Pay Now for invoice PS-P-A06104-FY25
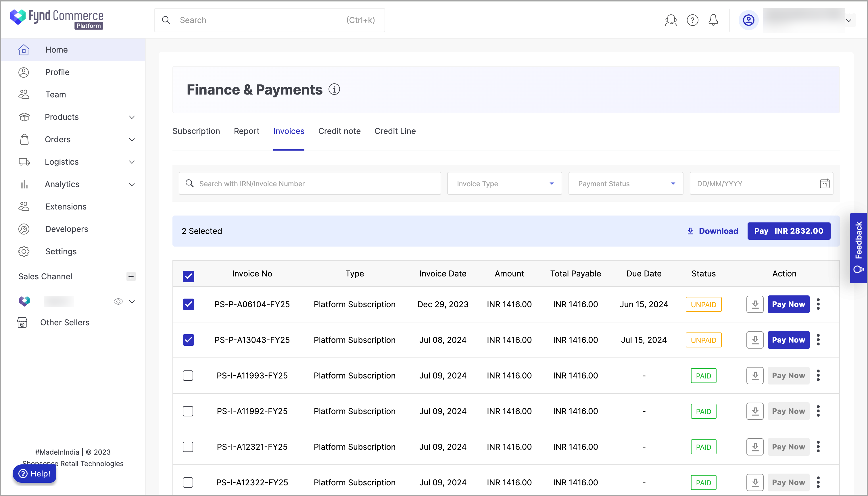 pyautogui.click(x=788, y=304)
